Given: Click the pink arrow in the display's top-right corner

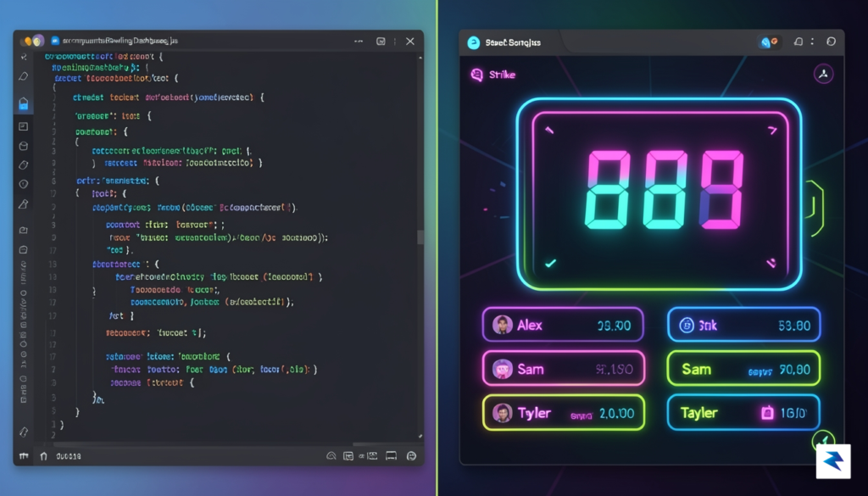Looking at the screenshot, I should 772,131.
